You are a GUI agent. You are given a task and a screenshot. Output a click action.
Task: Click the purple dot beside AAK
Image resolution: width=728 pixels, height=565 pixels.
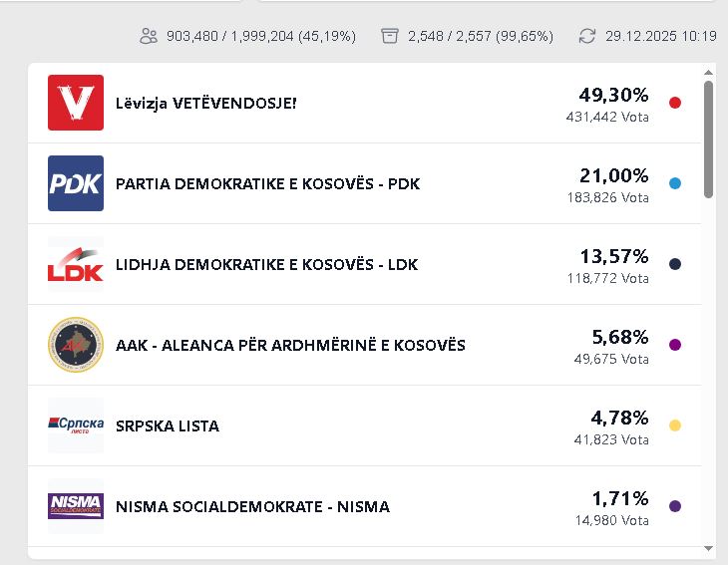(x=675, y=345)
